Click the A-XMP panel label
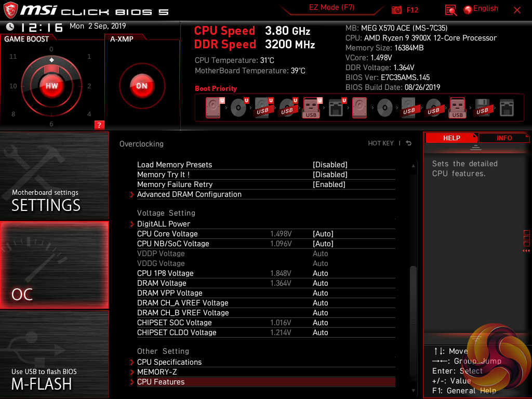This screenshot has width=532, height=399. click(122, 39)
